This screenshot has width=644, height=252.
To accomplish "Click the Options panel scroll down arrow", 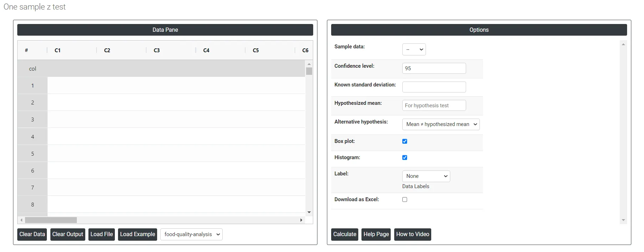I will [623, 220].
